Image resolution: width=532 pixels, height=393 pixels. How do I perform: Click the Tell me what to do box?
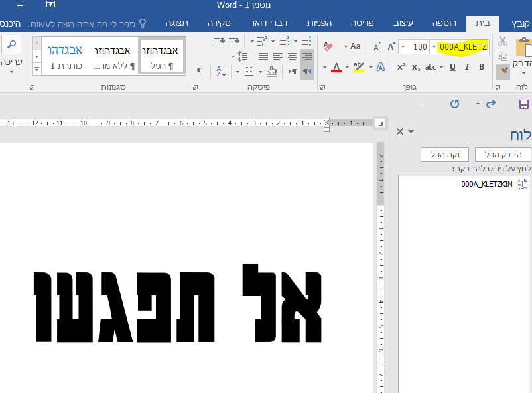[x=88, y=24]
